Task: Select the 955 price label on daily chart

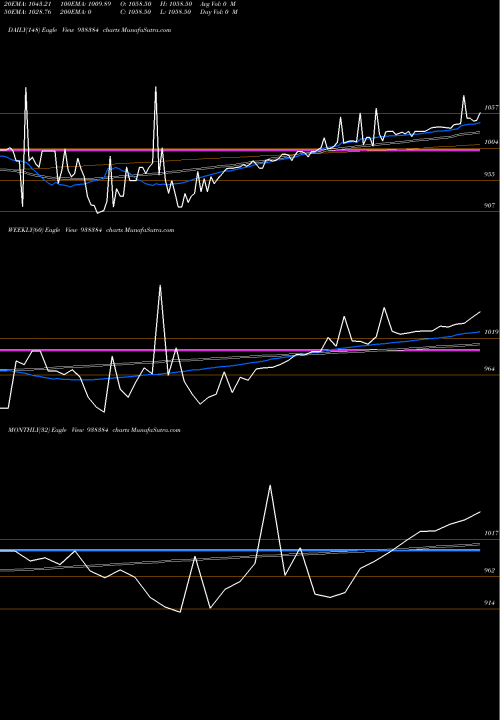Action: [x=489, y=174]
